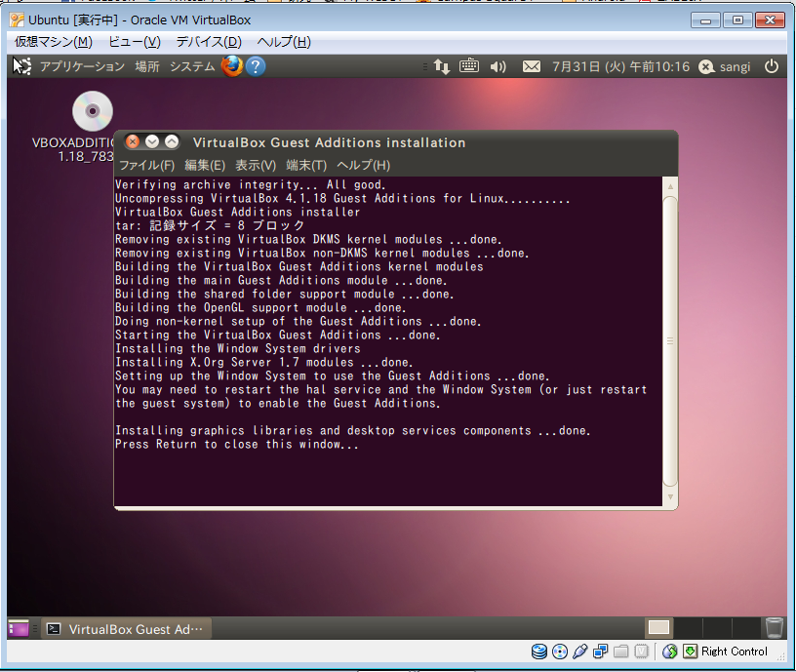Click the hard disk activity icon in VirtualBox status bar
Image resolution: width=796 pixels, height=672 pixels.
(538, 652)
